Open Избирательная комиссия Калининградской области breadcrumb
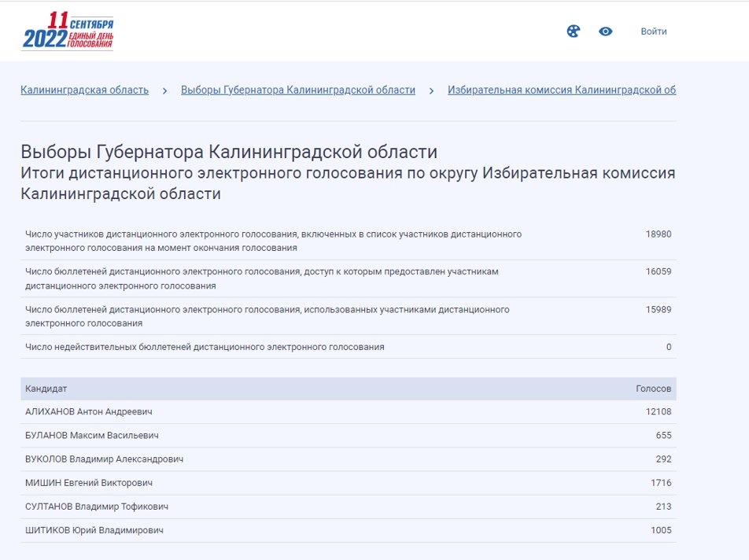Viewport: 749px width, 560px height. pyautogui.click(x=562, y=90)
